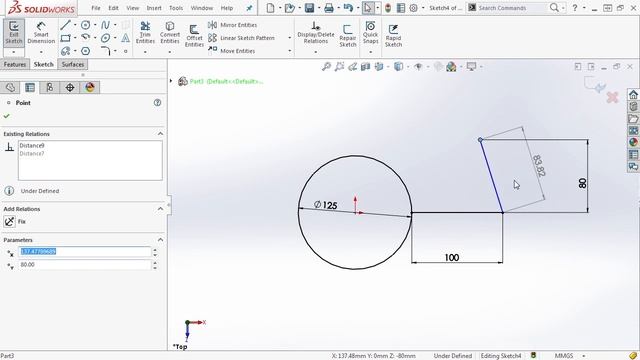Click Repair Sketch tool

pyautogui.click(x=348, y=36)
